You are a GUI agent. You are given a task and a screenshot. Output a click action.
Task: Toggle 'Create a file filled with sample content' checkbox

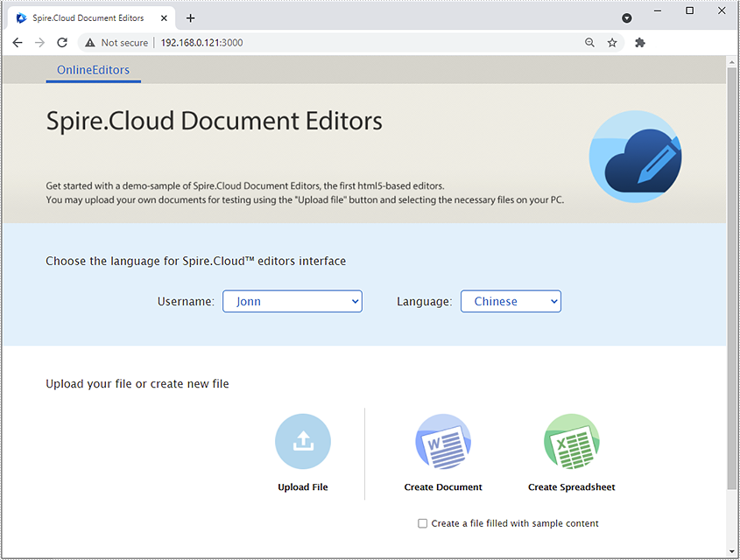tap(422, 523)
